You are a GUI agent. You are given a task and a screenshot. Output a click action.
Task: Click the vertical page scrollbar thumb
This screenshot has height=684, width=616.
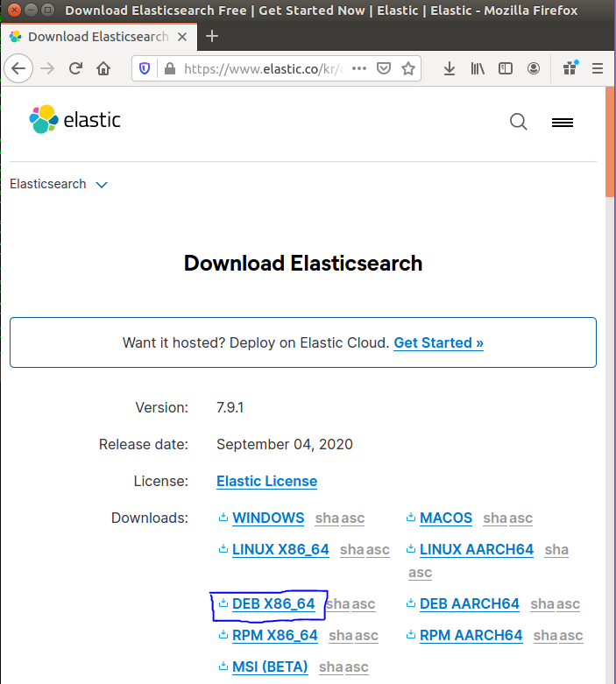pyautogui.click(x=610, y=142)
